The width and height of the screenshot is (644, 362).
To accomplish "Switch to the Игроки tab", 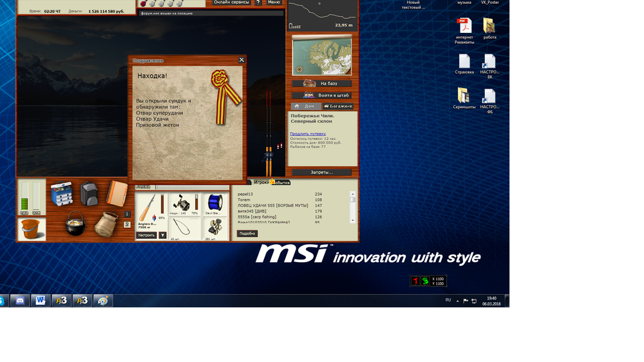I will pyautogui.click(x=261, y=182).
